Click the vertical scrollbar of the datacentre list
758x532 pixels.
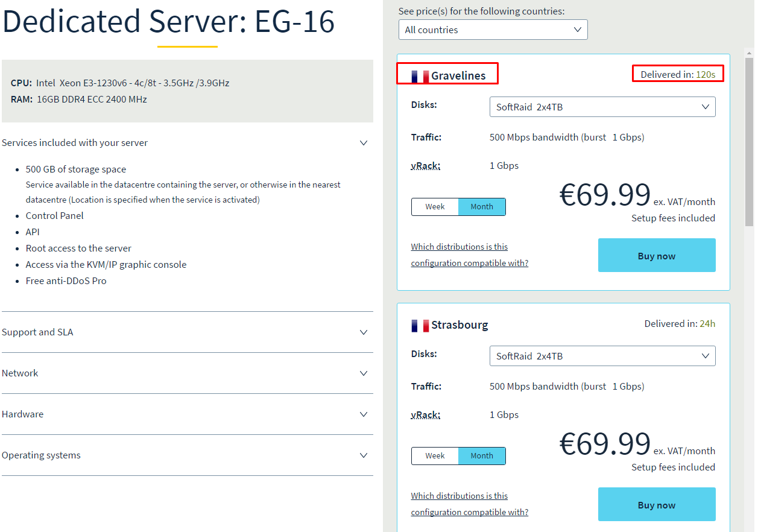(750, 142)
